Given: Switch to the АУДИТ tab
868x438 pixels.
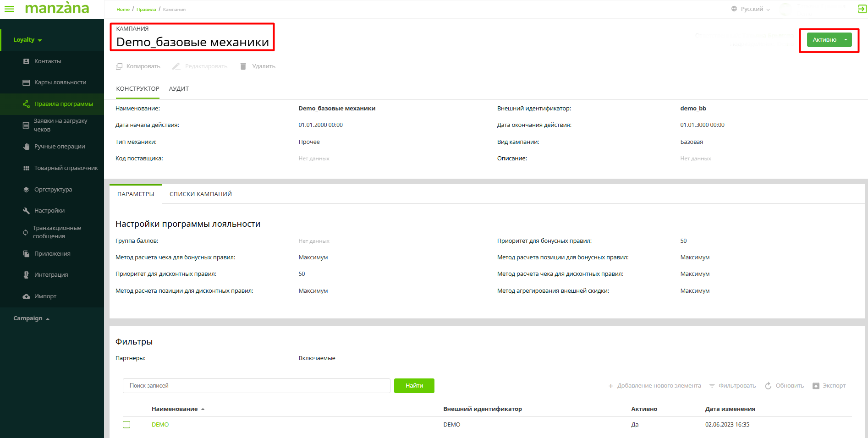Looking at the screenshot, I should [179, 89].
